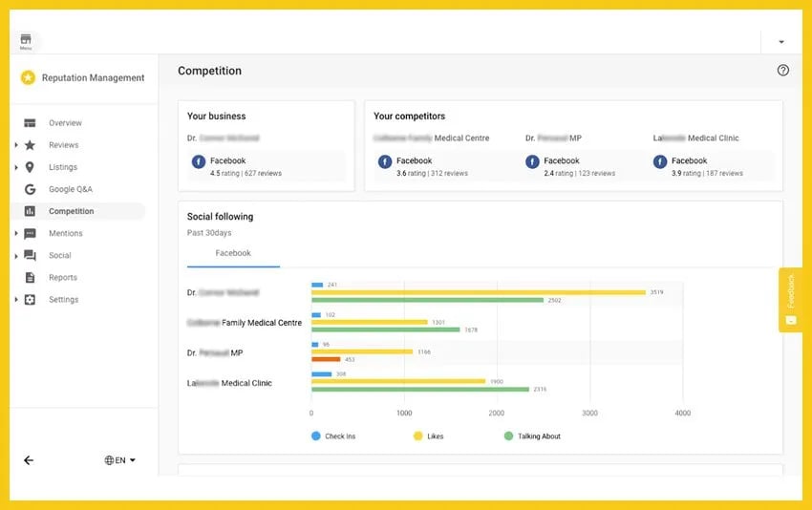The height and width of the screenshot is (510, 812).
Task: Toggle the Check Ins legend item
Action: click(x=333, y=436)
